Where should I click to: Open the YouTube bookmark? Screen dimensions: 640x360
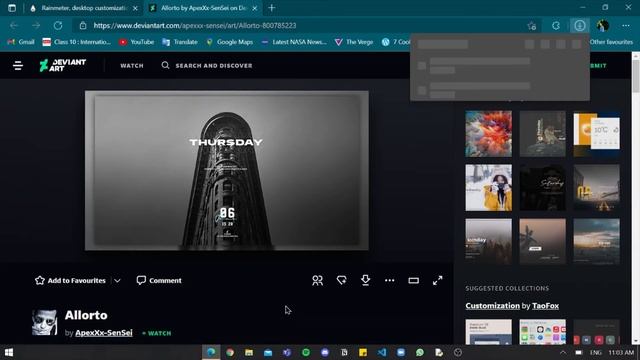(x=137, y=42)
